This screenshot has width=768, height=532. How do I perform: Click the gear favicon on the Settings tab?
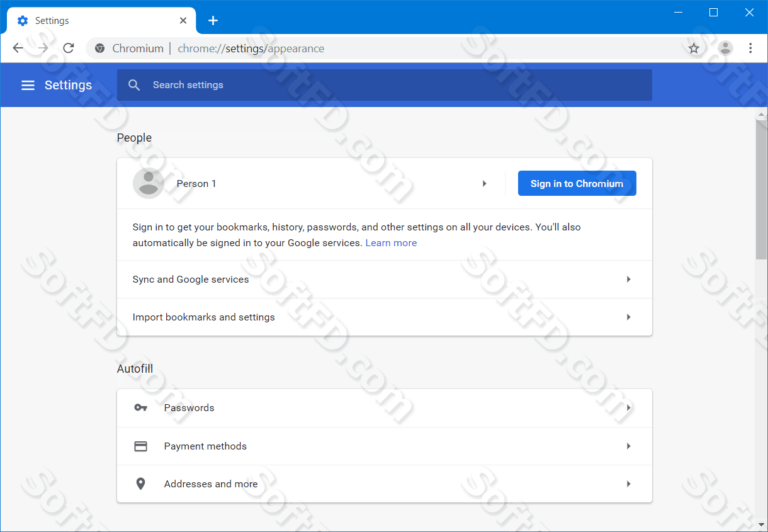[23, 21]
